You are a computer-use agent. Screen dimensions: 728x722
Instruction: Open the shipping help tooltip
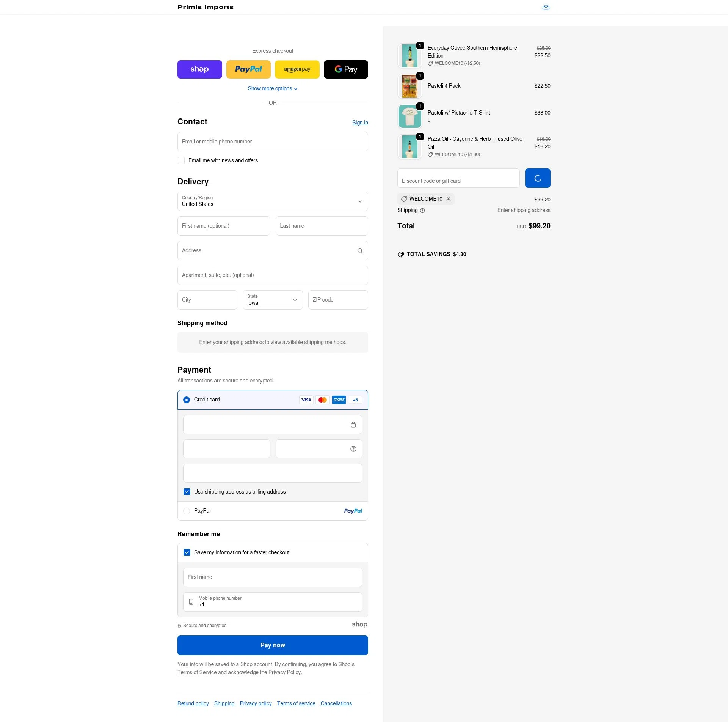click(422, 211)
